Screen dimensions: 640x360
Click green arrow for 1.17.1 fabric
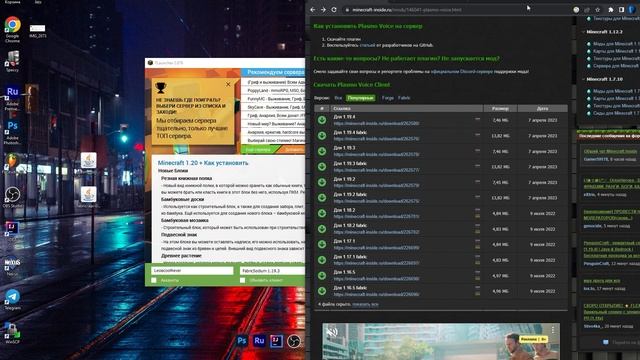[x=322, y=260]
